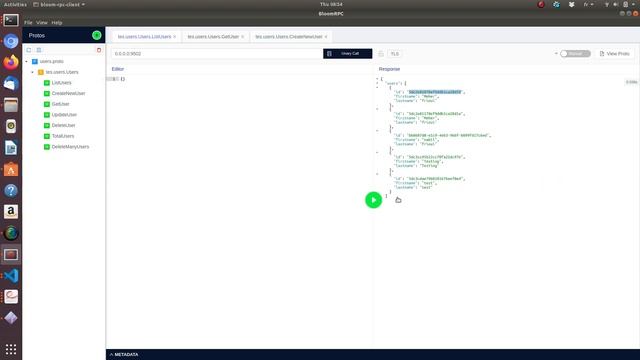Viewport: 640px width, 360px height.
Task: Open Thunderbird mail from the dock
Action: pos(11,84)
